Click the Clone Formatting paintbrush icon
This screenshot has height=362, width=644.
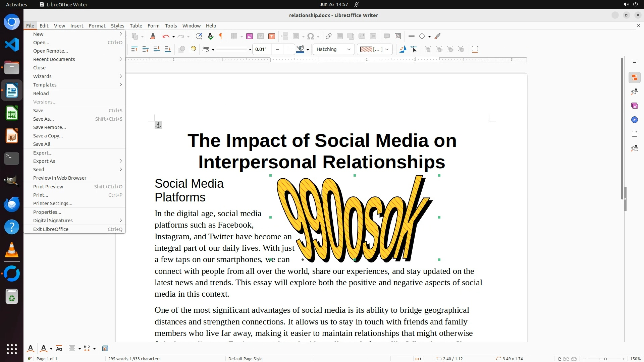tap(153, 37)
